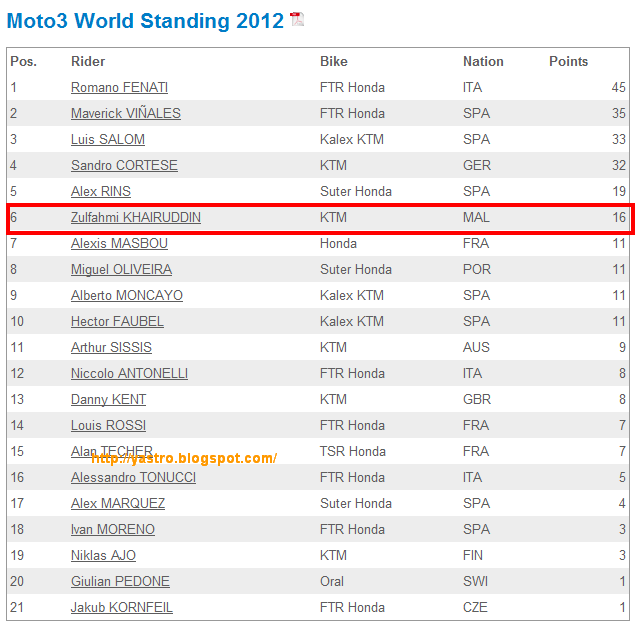The width and height of the screenshot is (640, 631).
Task: Select the Alexis MASBOU link
Action: 119,243
